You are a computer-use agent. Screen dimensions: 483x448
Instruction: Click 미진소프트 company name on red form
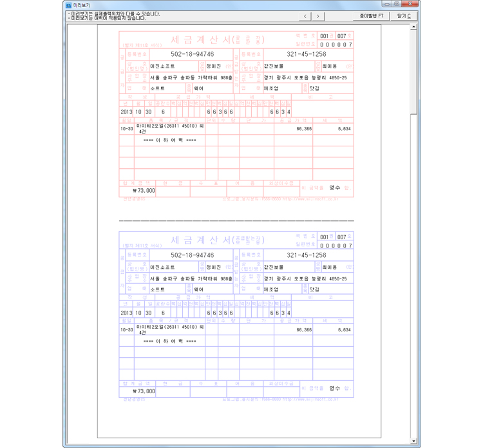click(x=162, y=66)
